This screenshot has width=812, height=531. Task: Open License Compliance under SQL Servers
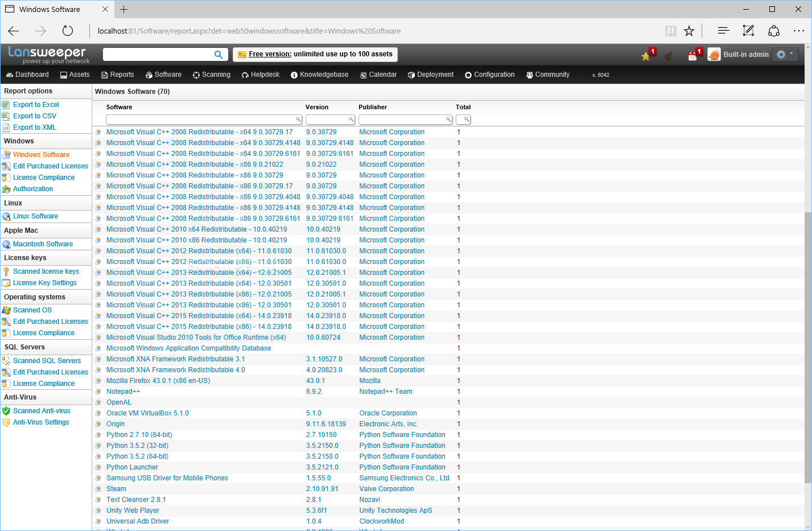tap(44, 384)
